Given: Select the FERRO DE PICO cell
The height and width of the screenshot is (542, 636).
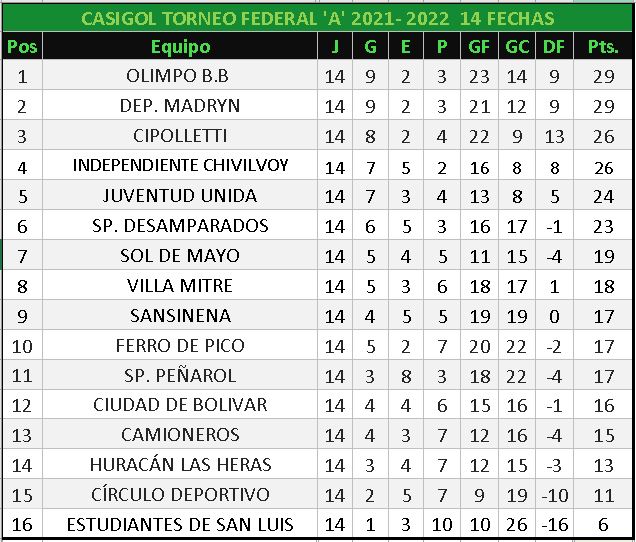Looking at the screenshot, I should (x=180, y=346).
